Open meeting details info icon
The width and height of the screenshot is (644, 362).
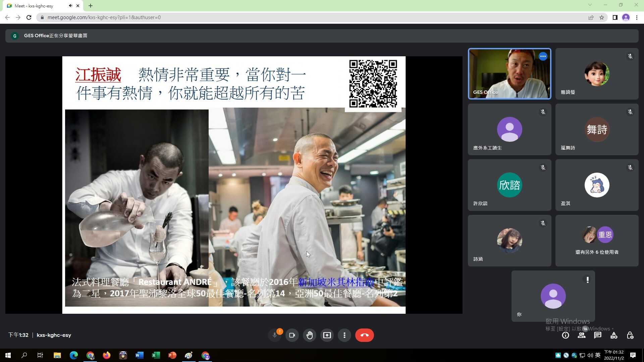(x=566, y=335)
